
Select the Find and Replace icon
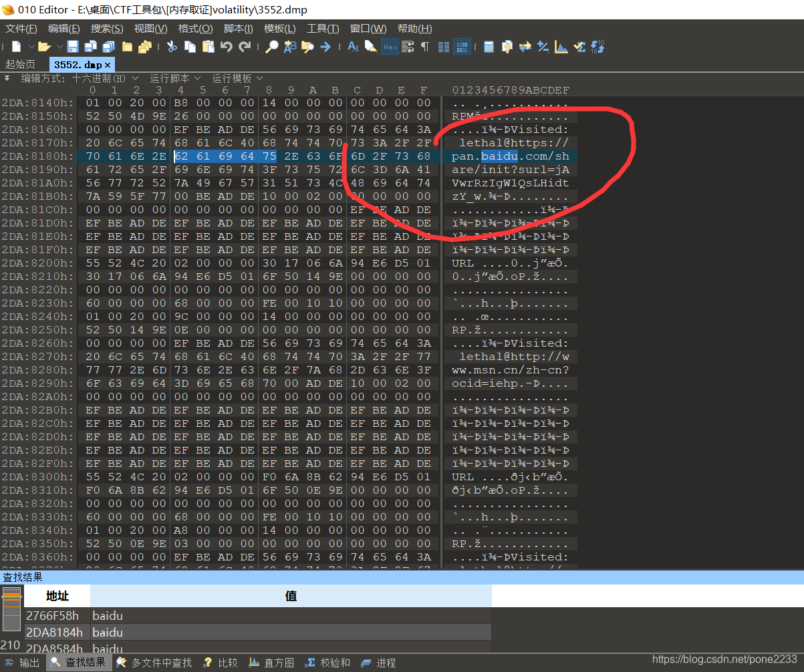point(291,47)
